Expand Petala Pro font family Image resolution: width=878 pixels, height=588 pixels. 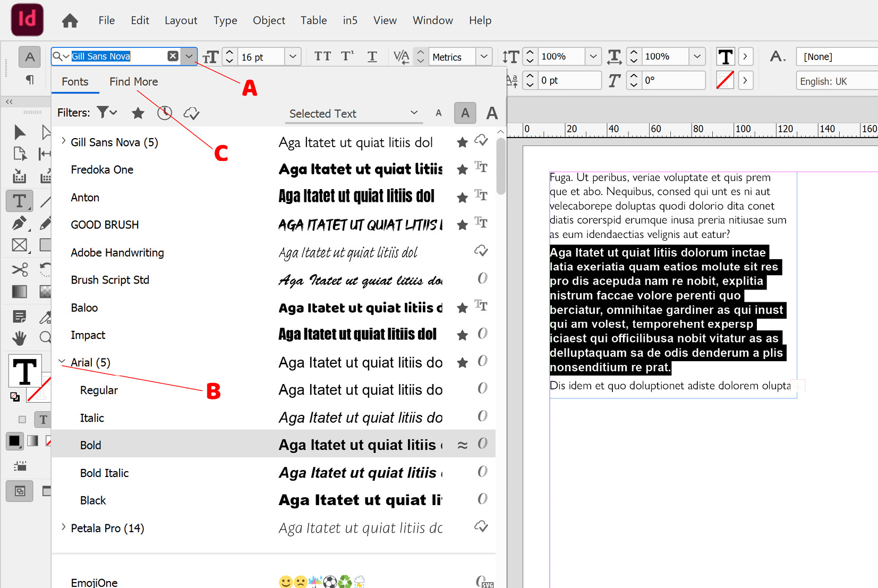click(x=63, y=527)
